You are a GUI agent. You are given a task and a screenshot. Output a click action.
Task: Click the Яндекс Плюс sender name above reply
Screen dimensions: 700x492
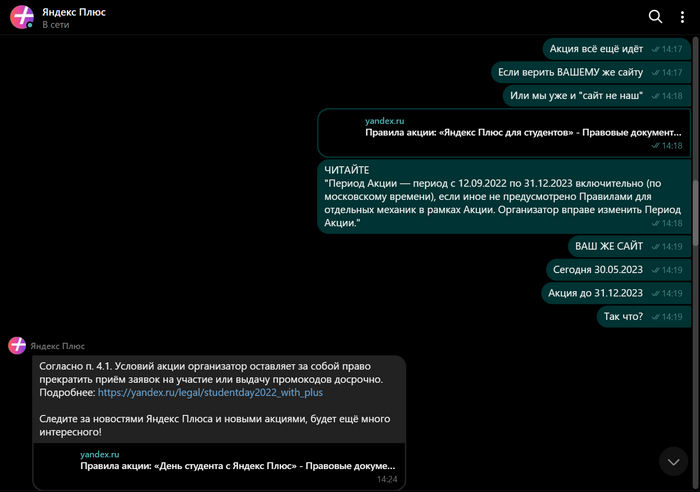click(x=58, y=346)
